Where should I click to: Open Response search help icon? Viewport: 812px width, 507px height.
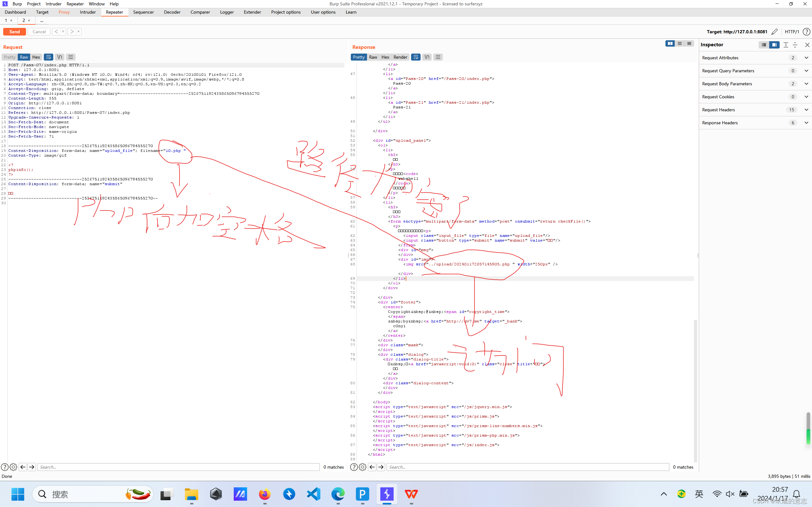click(x=354, y=467)
